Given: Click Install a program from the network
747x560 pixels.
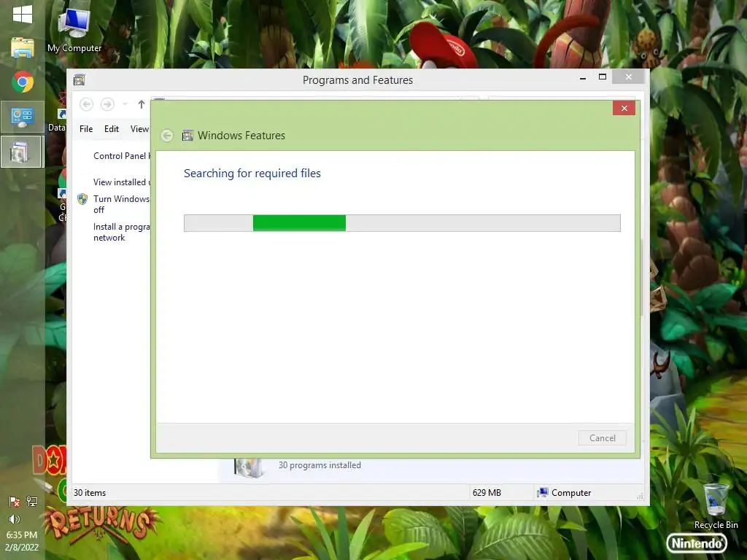Looking at the screenshot, I should point(122,232).
